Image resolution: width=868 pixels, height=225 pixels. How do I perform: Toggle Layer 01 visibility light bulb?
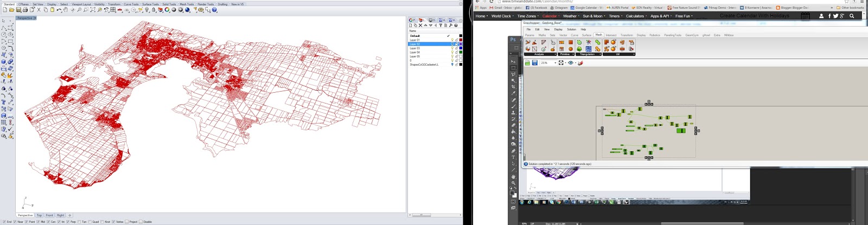coord(452,40)
